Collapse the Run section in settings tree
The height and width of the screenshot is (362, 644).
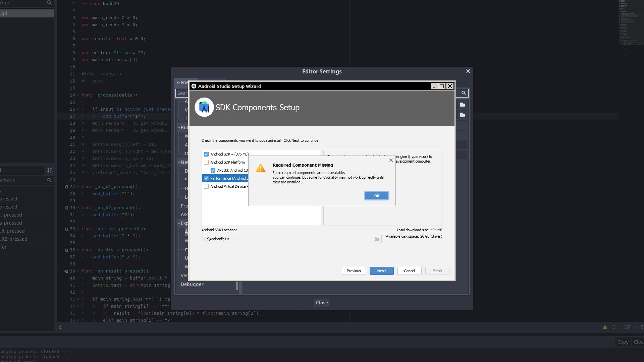(x=179, y=127)
